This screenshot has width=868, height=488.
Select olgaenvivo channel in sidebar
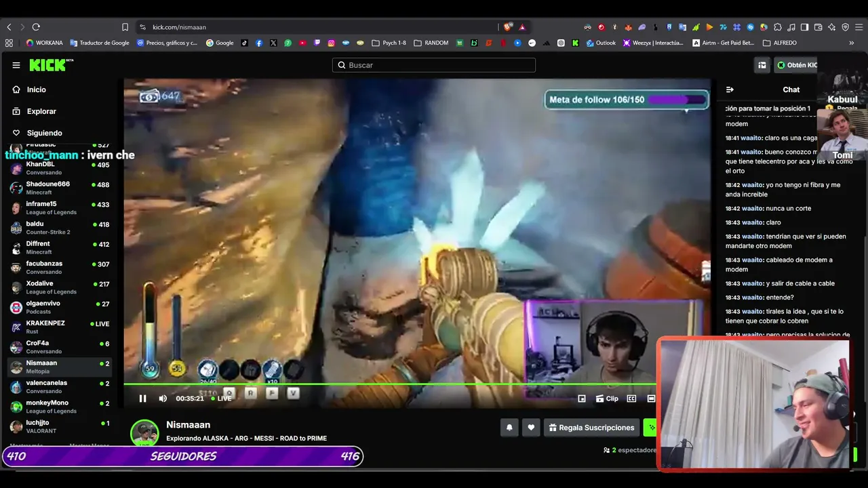[x=60, y=307]
